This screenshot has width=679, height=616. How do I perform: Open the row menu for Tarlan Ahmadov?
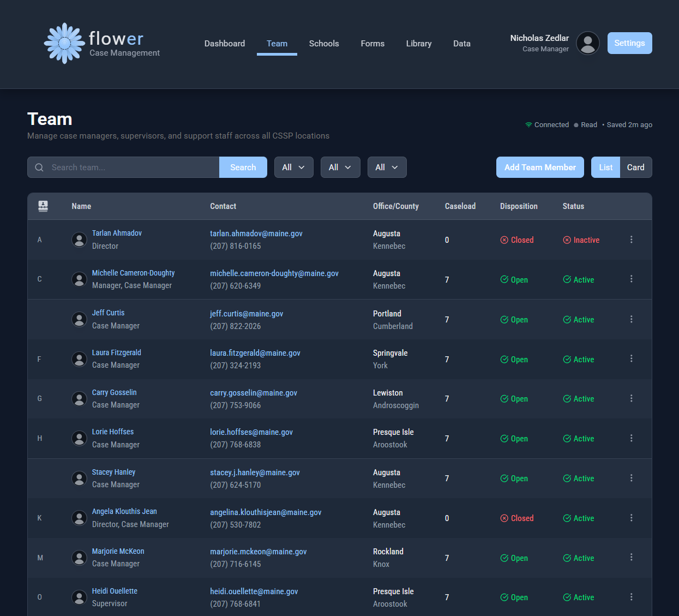tap(631, 240)
